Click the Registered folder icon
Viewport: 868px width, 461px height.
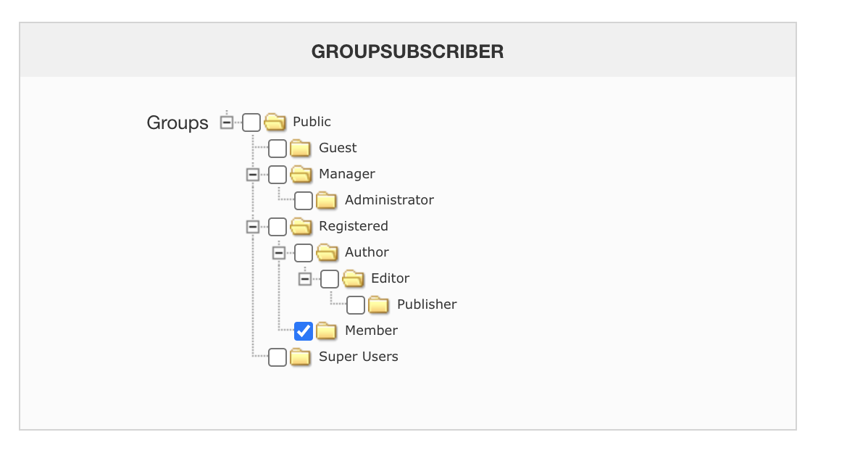301,226
